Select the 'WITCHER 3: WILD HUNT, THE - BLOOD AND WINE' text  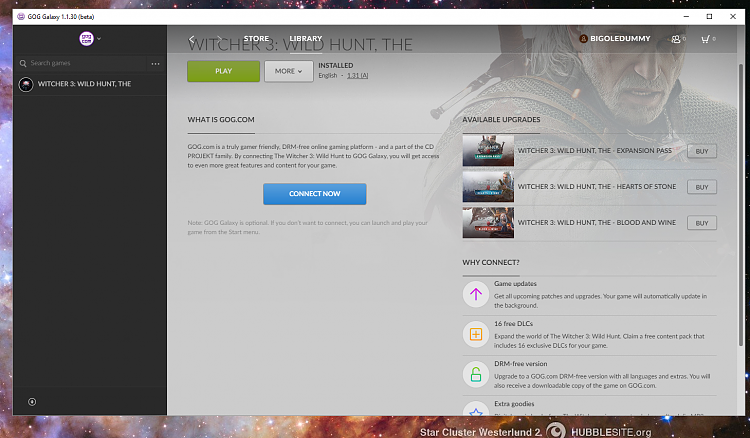597,222
